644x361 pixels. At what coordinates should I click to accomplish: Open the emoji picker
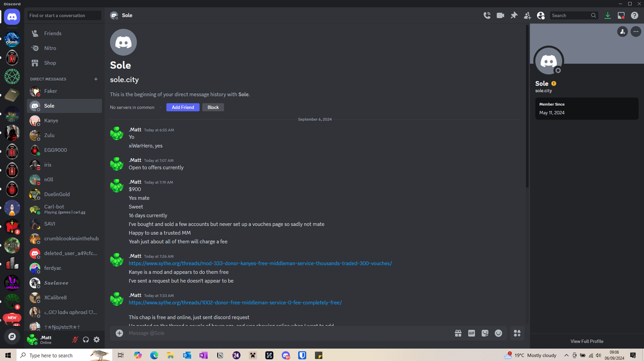[499, 333]
